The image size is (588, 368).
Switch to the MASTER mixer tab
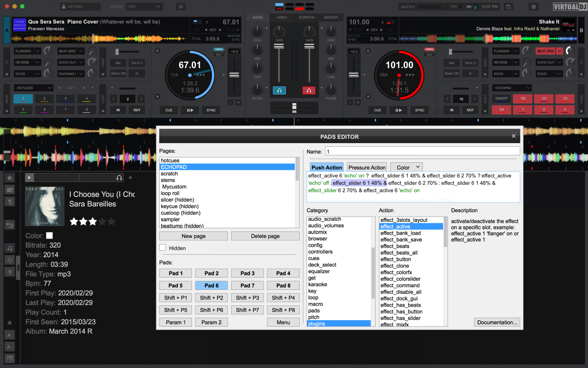pos(331,17)
